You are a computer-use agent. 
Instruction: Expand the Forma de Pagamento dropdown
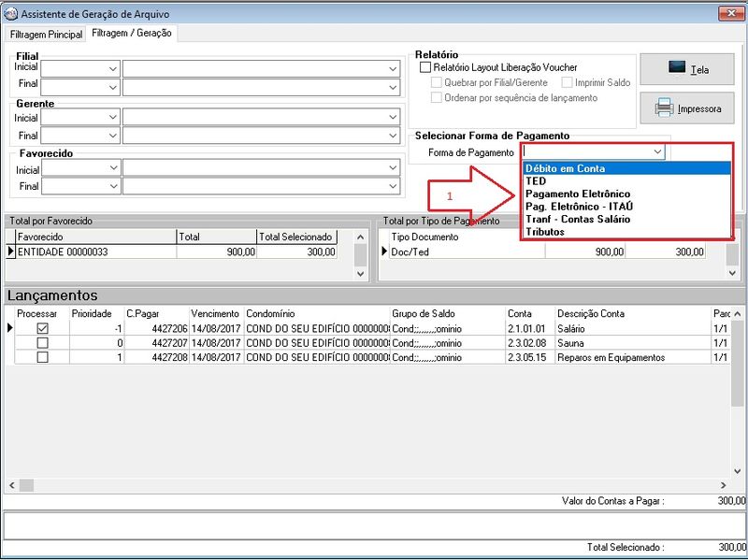coord(657,151)
